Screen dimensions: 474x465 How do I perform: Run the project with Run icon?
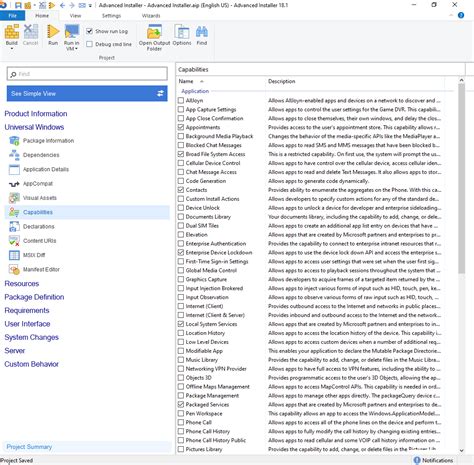(x=53, y=32)
